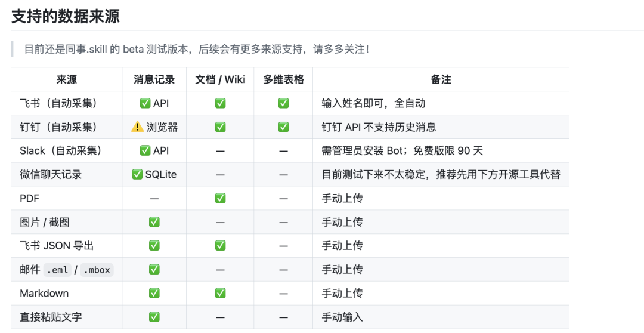Click the 消息记录 checkmark in 图片 / 截图 row

click(x=154, y=222)
